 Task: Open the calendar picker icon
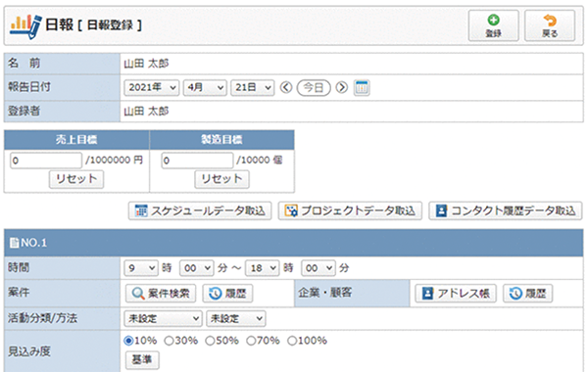pos(362,88)
